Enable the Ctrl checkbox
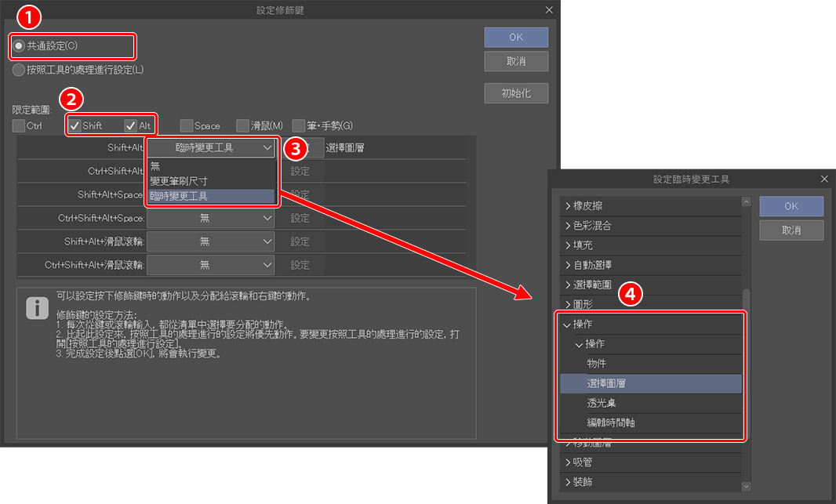836x504 pixels. 19,125
